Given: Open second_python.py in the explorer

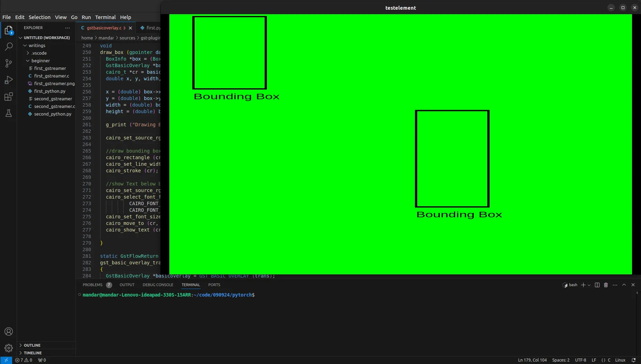Looking at the screenshot, I should click(53, 114).
